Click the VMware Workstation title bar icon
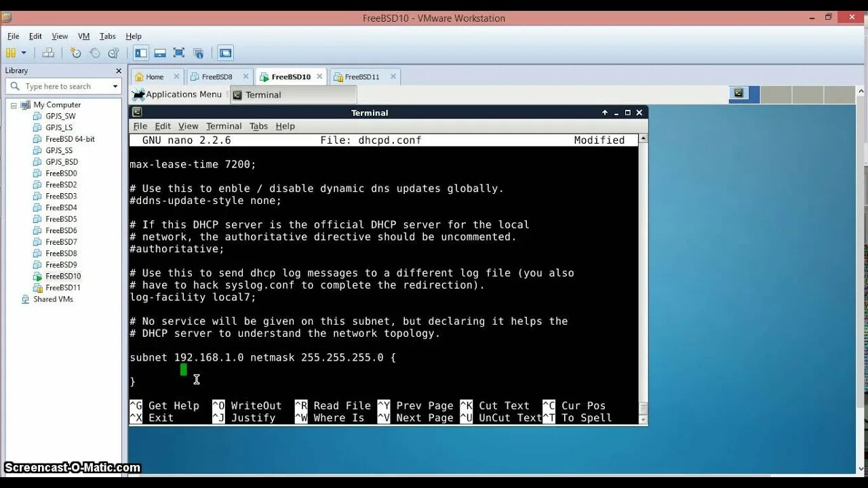This screenshot has height=488, width=868. (6, 18)
